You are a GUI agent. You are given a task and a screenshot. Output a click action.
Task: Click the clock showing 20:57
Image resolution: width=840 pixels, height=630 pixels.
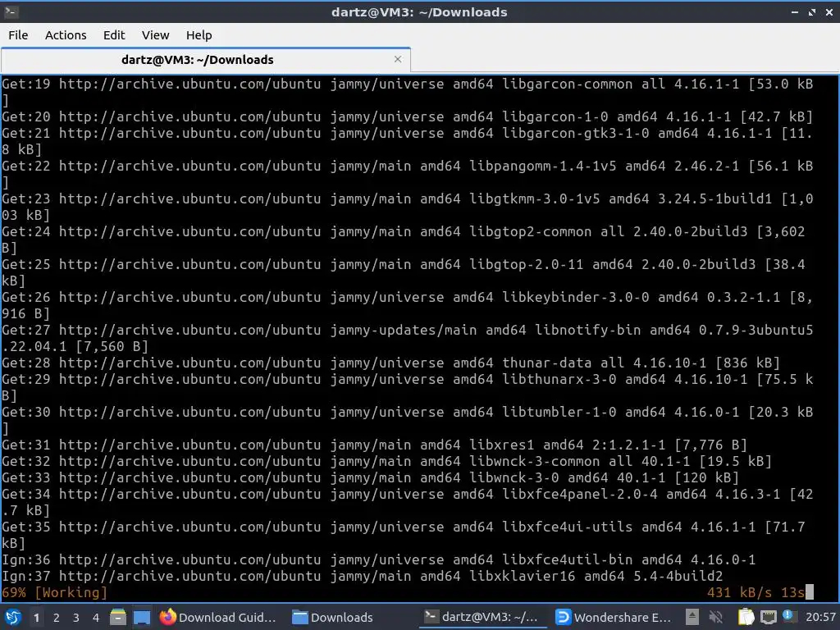(x=820, y=617)
